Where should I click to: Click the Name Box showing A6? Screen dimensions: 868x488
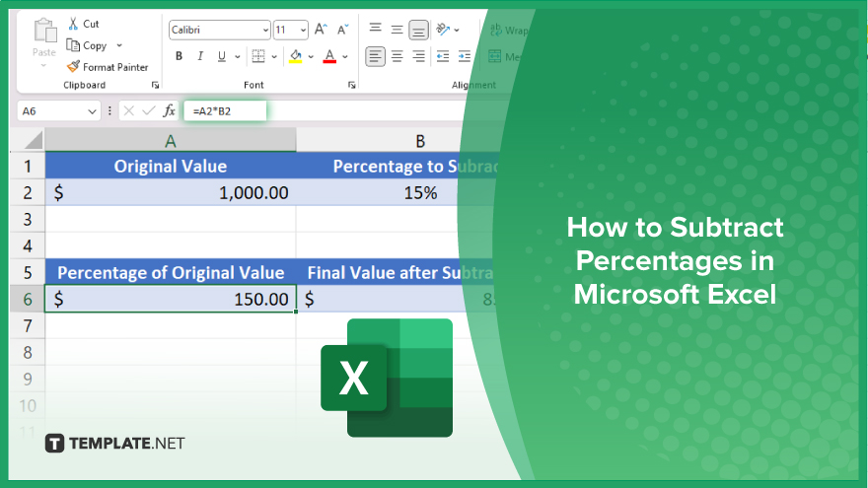pyautogui.click(x=58, y=111)
